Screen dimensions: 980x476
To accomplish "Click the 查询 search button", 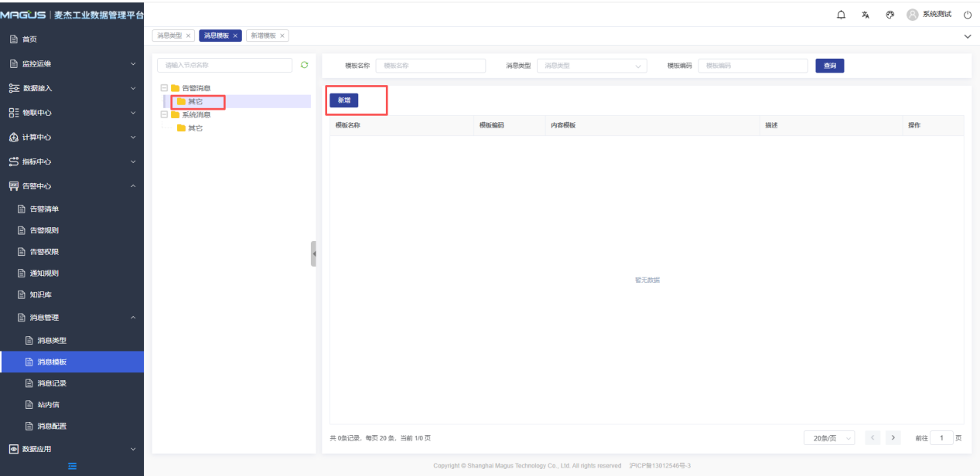I will tap(829, 66).
